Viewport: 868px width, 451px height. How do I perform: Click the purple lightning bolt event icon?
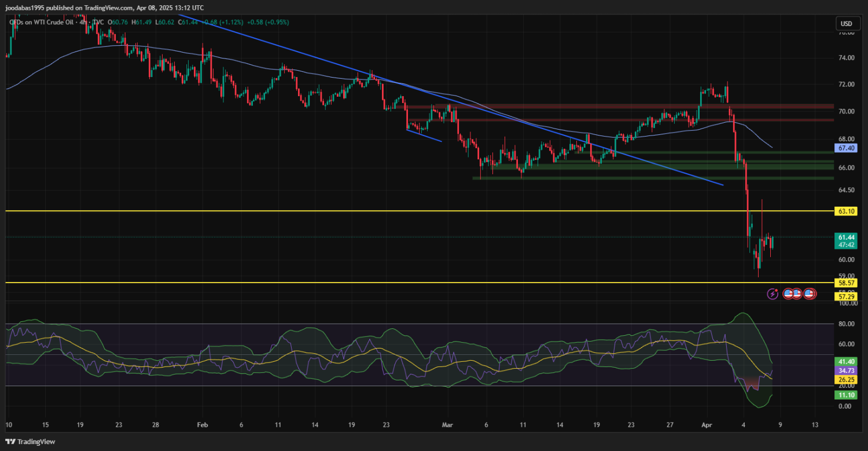773,294
